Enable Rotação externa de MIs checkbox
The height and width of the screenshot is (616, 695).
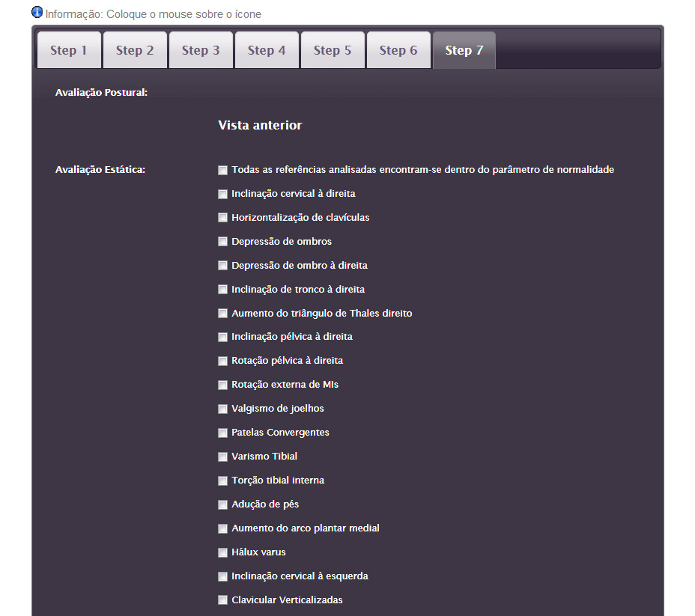coord(223,385)
